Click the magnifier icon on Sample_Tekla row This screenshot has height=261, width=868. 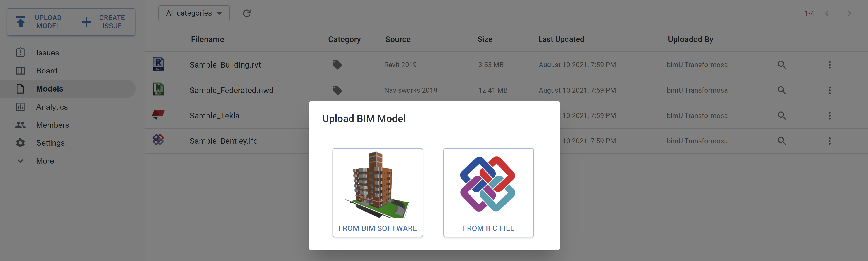coord(782,115)
